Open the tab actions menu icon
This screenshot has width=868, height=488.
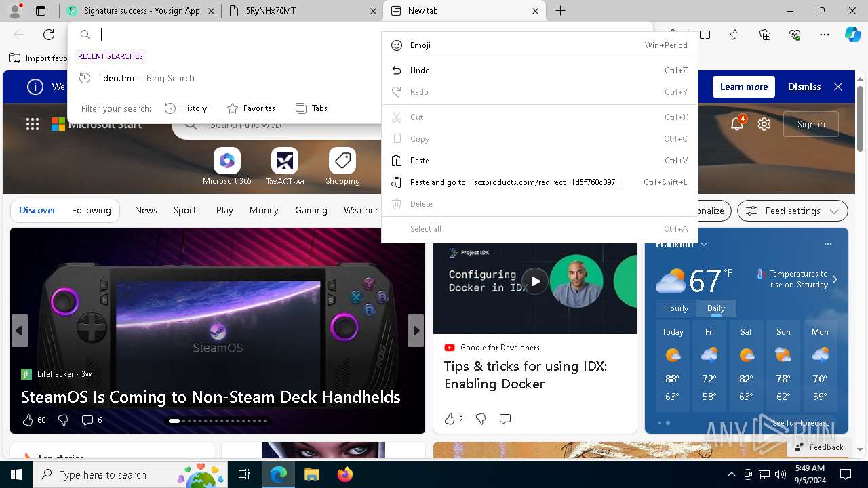point(41,11)
